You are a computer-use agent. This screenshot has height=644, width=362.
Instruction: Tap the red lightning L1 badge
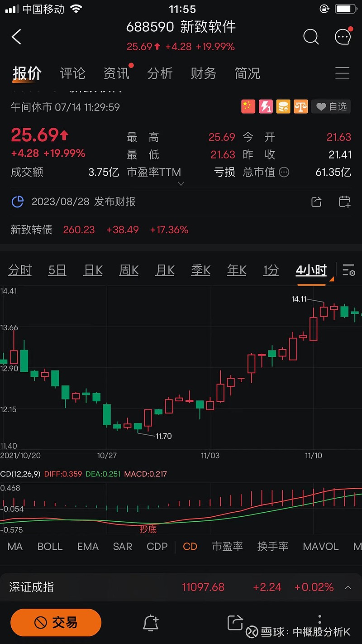point(266,107)
